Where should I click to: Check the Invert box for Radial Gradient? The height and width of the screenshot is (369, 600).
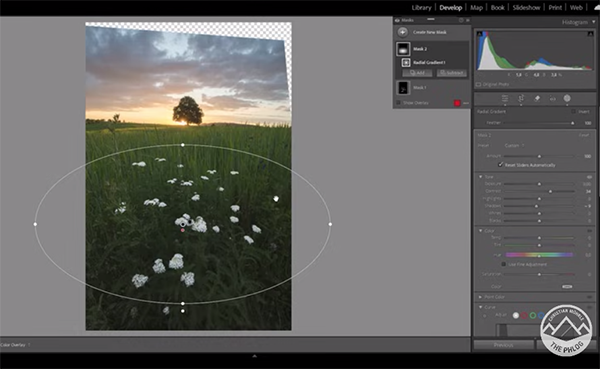click(x=573, y=111)
